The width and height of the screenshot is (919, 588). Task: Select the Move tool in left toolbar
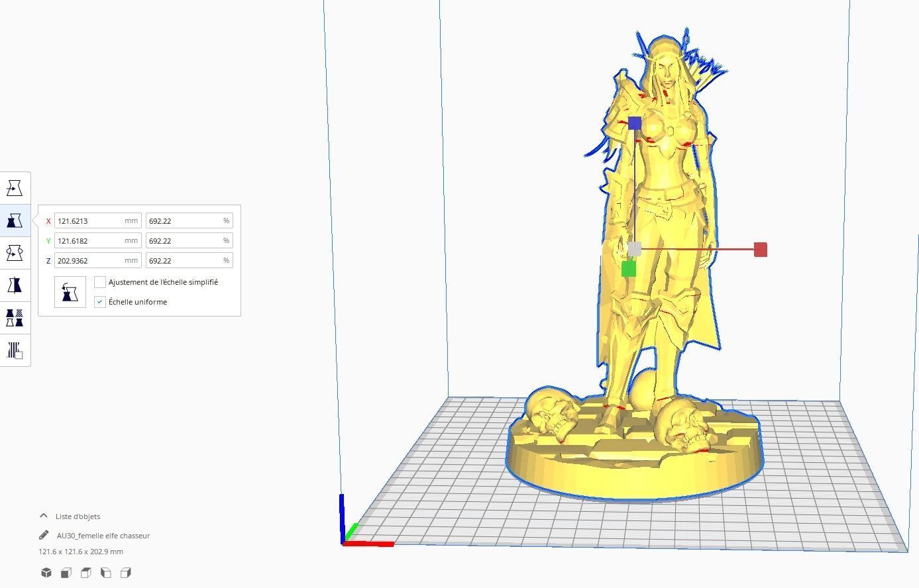15,188
